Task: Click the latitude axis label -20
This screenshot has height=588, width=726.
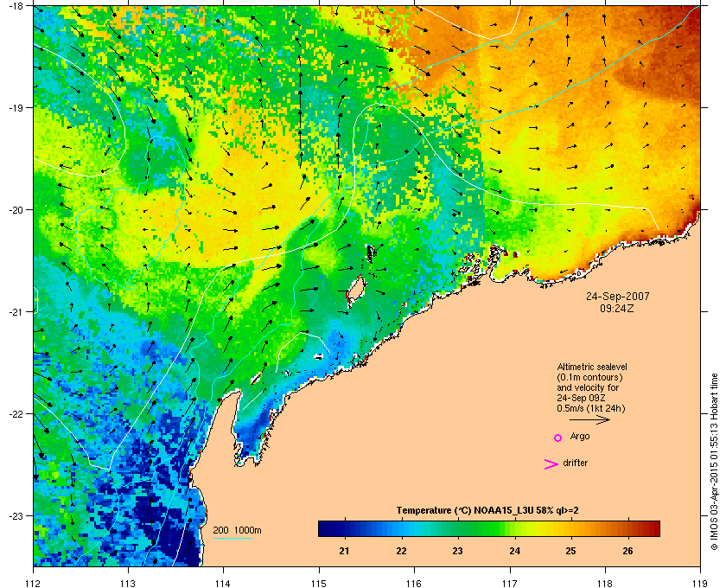Action: point(15,210)
